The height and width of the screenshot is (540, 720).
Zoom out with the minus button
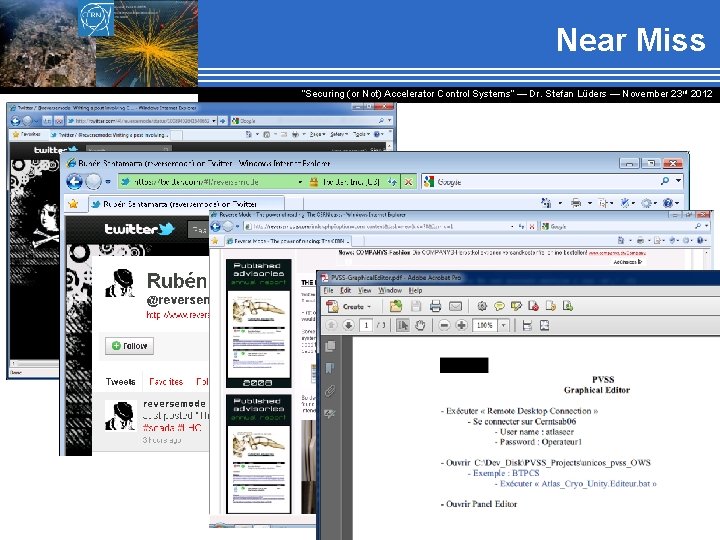(x=444, y=326)
